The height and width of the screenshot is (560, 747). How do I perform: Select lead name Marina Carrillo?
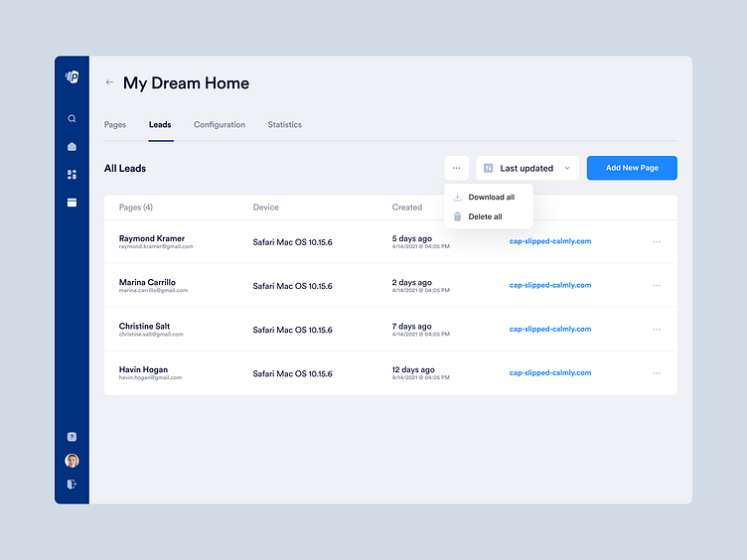pyautogui.click(x=147, y=282)
